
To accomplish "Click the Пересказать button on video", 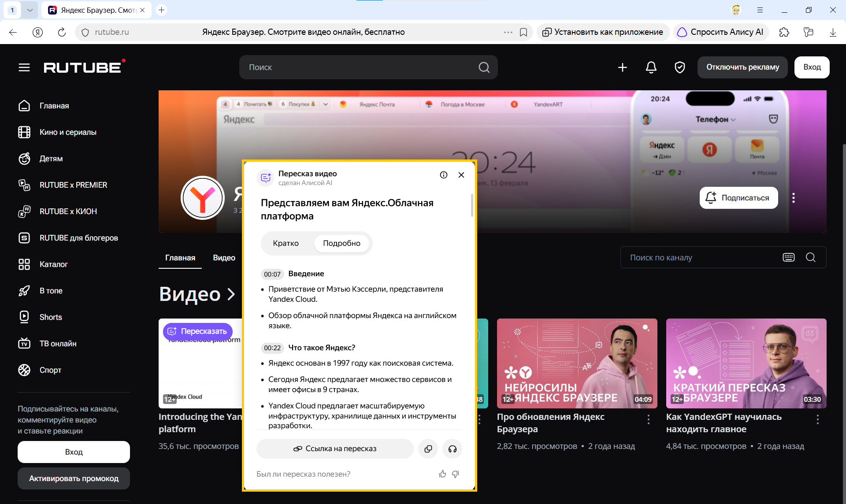I will (198, 331).
